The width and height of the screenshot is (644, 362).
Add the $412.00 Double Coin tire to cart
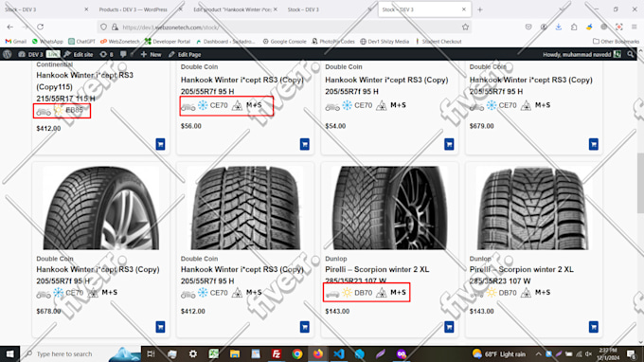tap(304, 327)
